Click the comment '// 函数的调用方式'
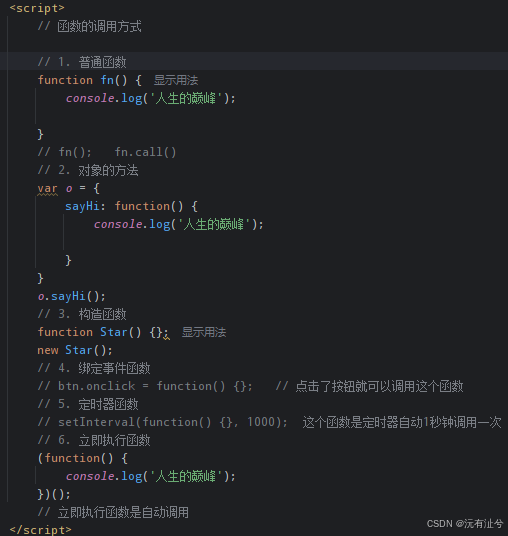Viewport: 508px width, 536px height. click(90, 26)
